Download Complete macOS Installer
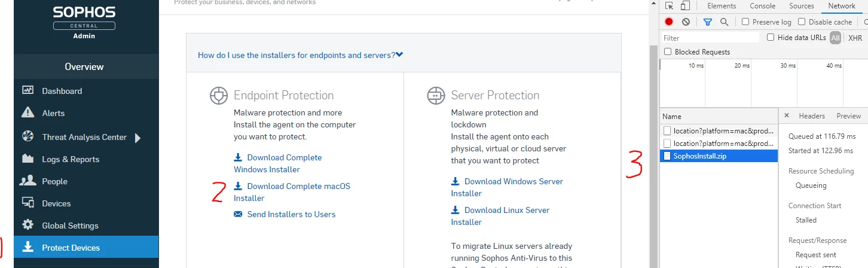Image resolution: width=868 pixels, height=268 pixels. click(x=292, y=192)
